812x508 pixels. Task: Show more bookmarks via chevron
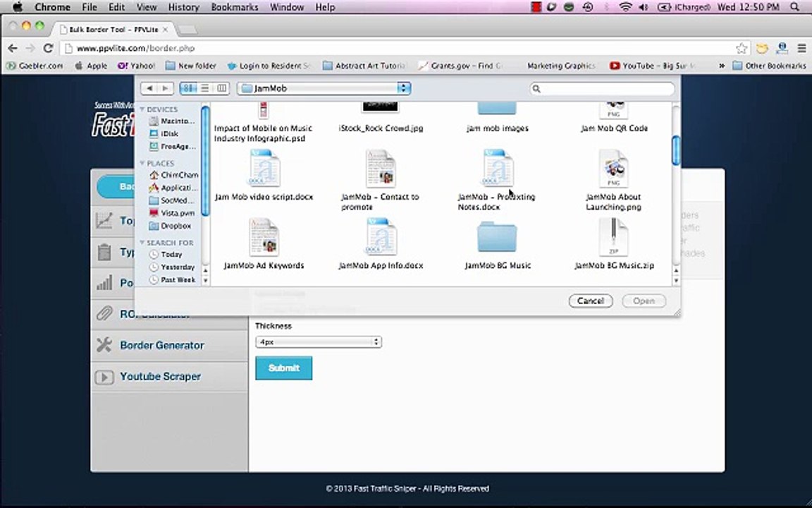click(721, 66)
